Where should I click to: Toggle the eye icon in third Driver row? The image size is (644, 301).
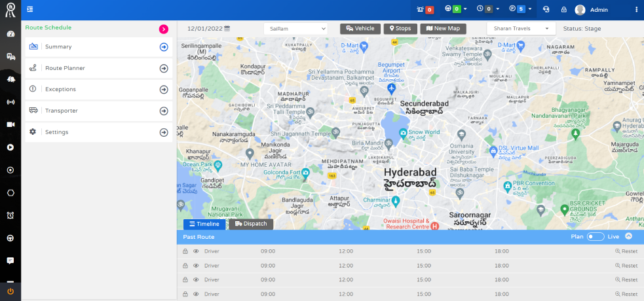tap(196, 279)
